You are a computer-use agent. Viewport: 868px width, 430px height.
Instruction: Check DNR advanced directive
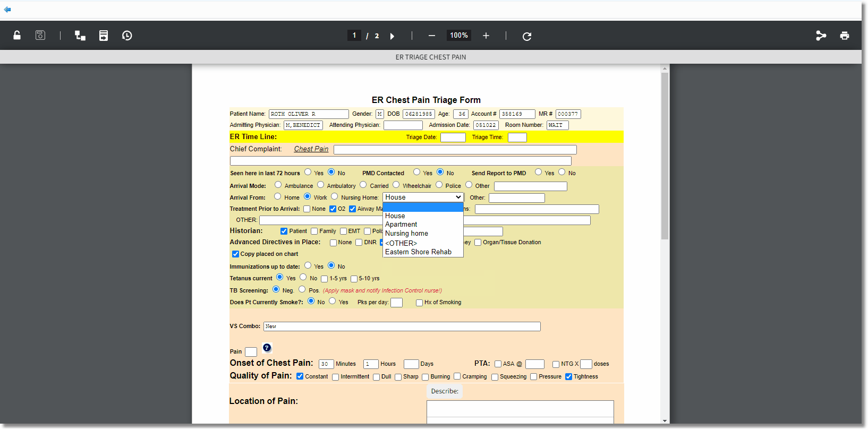(x=359, y=243)
